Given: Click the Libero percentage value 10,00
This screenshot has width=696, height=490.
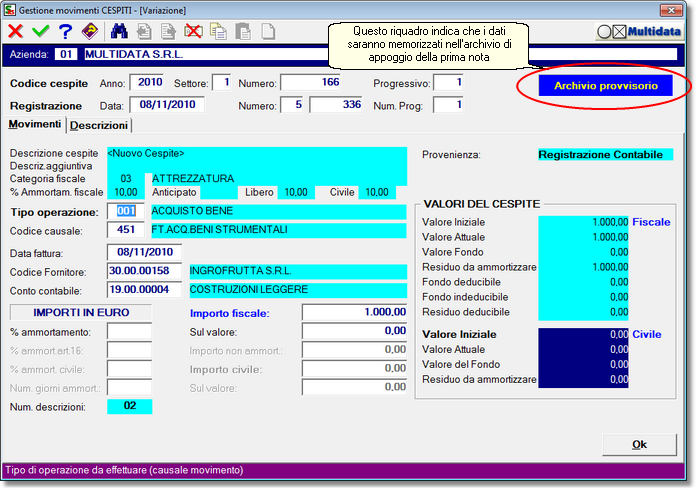Looking at the screenshot, I should click(x=296, y=192).
